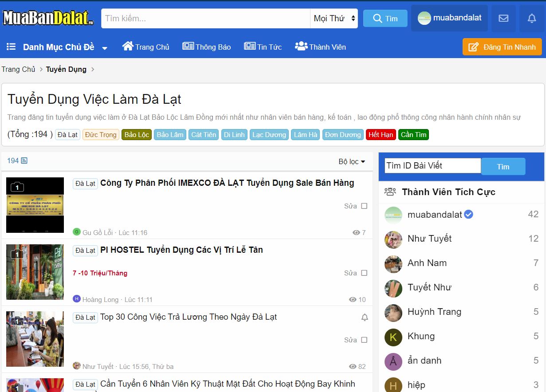Click Tuyết Như's avatar in sidebar
Image resolution: width=546 pixels, height=392 pixels.
(x=393, y=288)
